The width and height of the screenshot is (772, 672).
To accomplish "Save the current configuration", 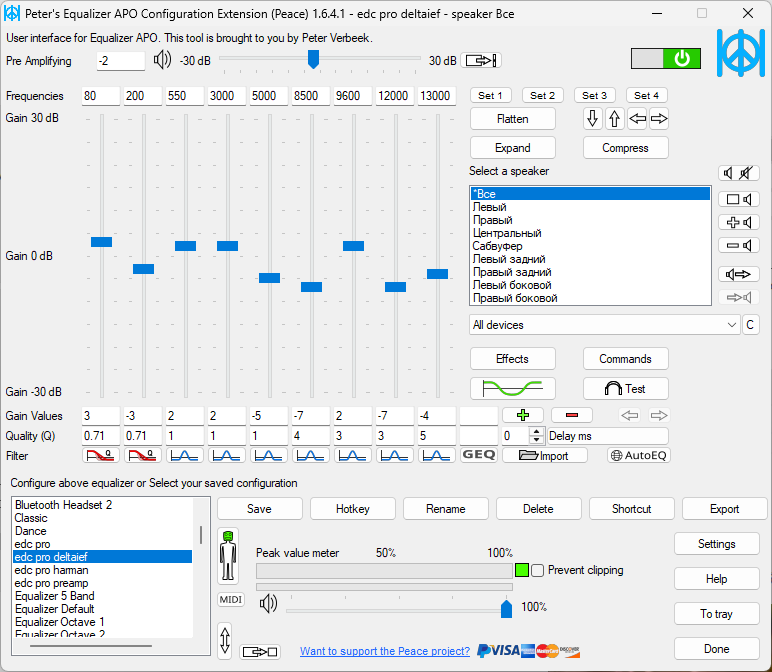I will pos(259,509).
